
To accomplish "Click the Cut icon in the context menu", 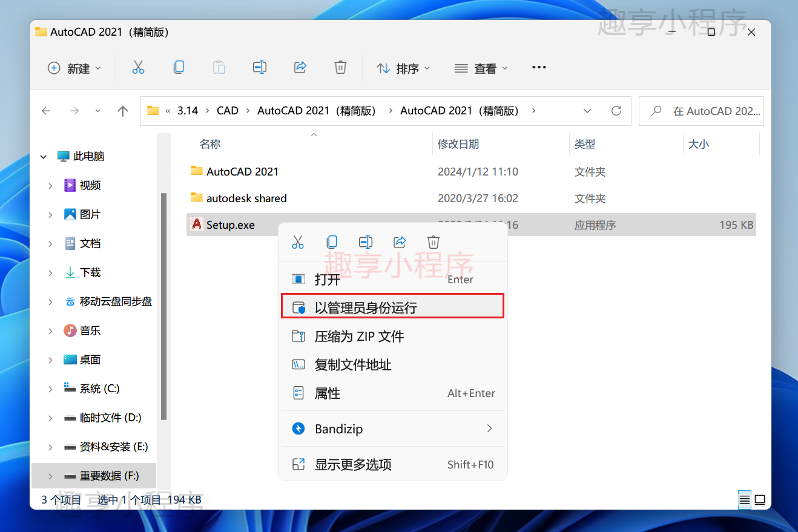I will tap(298, 243).
